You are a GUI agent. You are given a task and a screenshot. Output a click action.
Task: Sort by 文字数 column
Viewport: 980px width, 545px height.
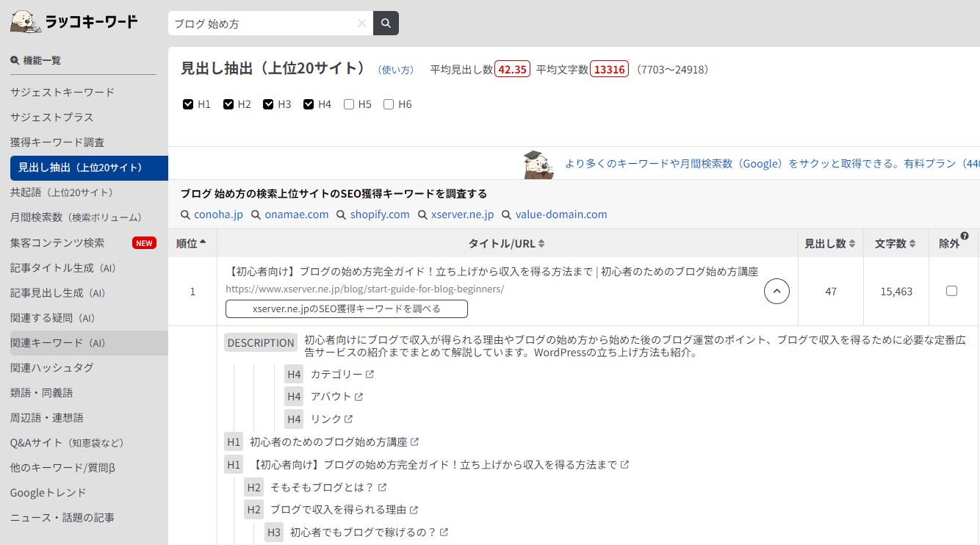coord(896,243)
